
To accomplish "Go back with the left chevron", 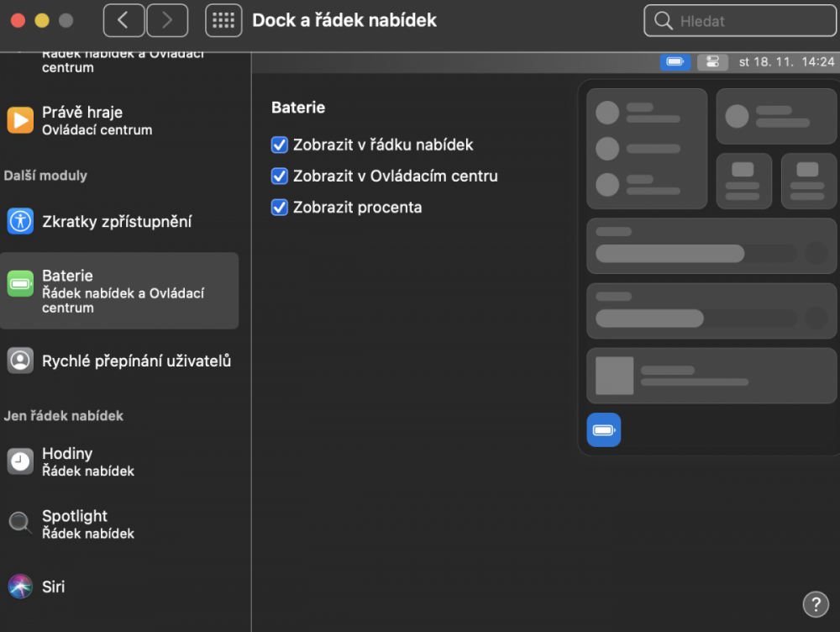I will [x=123, y=20].
